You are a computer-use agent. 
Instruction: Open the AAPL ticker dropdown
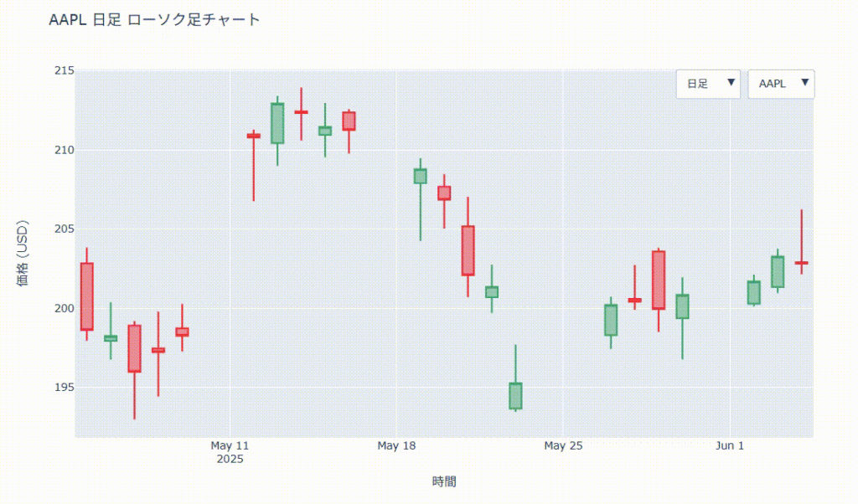[x=781, y=84]
